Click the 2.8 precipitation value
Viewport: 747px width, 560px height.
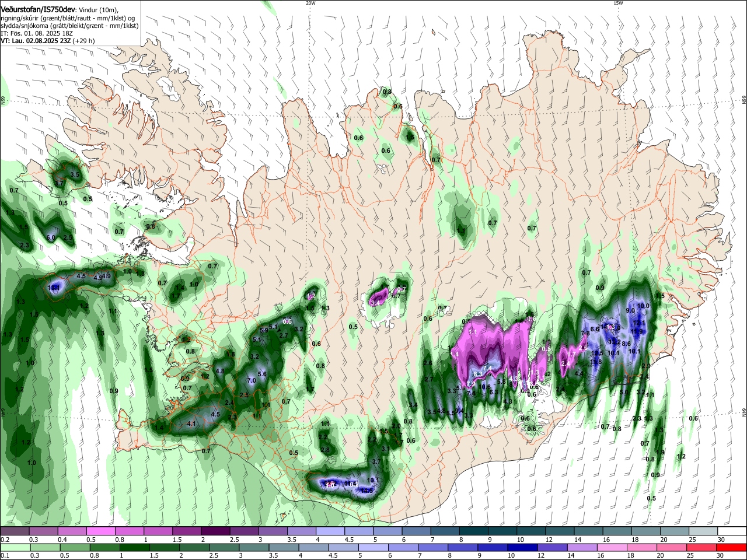point(325,450)
